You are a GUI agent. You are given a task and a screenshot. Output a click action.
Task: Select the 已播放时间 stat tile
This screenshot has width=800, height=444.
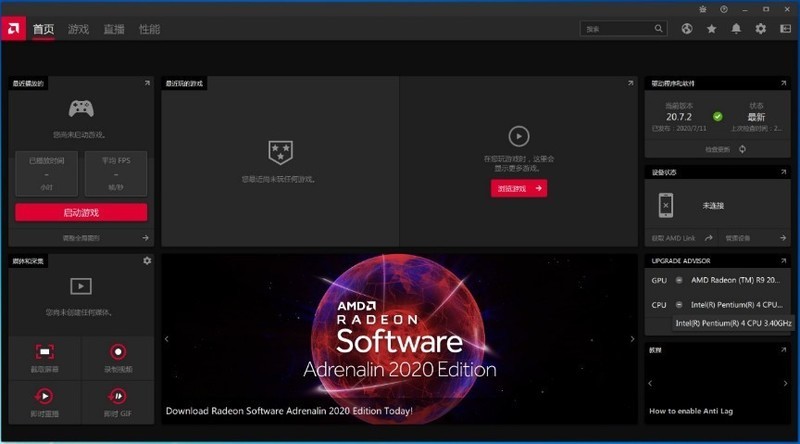pyautogui.click(x=46, y=174)
